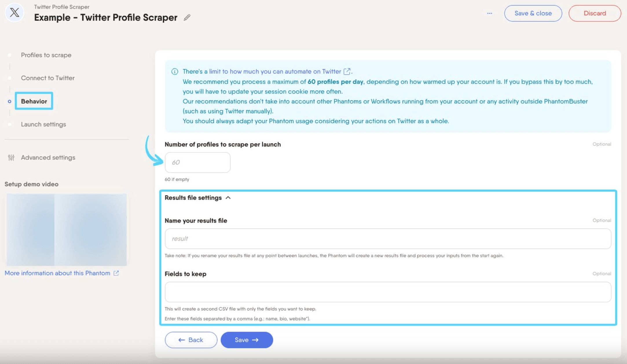
Task: Click the blue Save button
Action: (x=247, y=340)
